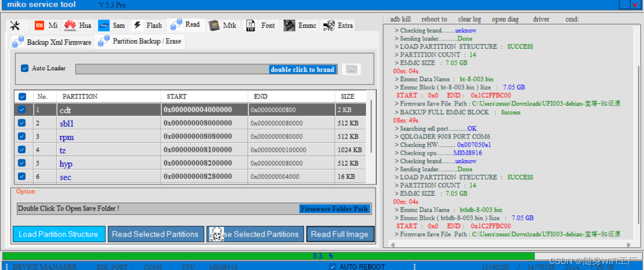Select the Xiaomi Mi tab icon
This screenshot has width=644, height=270.
[x=40, y=25]
